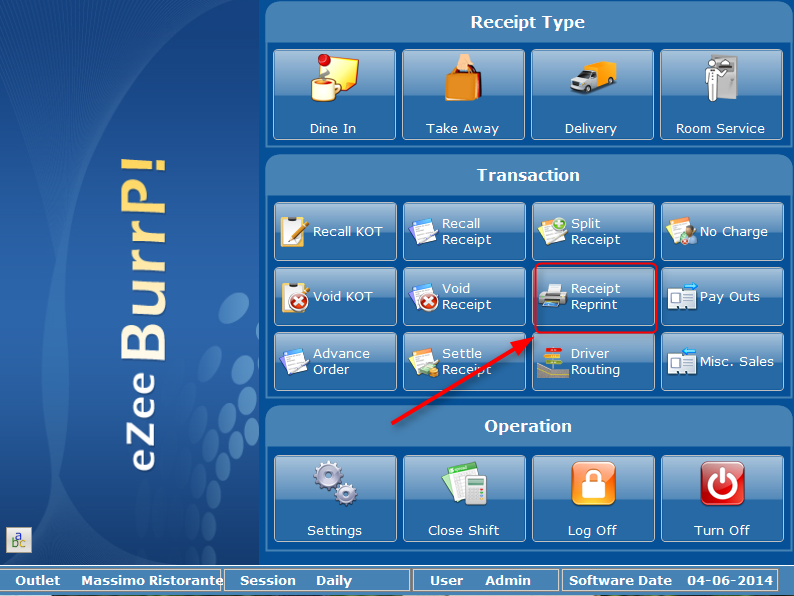Viewport: 794px width, 596px height.
Task: Click the Daily session value
Action: 334,580
